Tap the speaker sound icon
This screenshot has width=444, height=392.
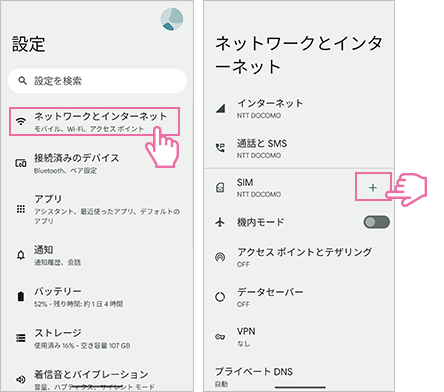21,379
